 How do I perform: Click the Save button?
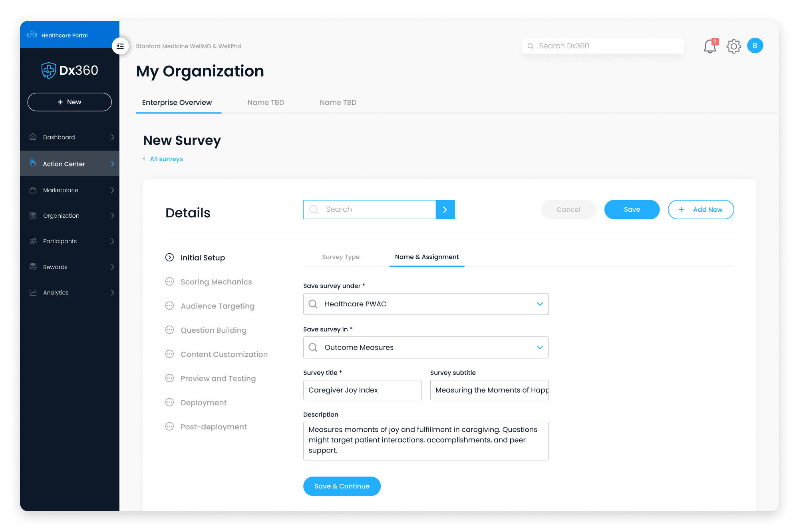632,210
